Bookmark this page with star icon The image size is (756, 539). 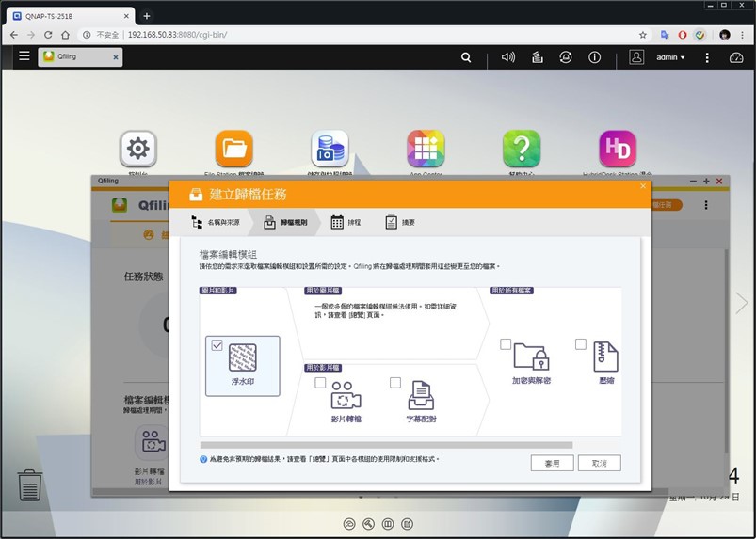643,35
